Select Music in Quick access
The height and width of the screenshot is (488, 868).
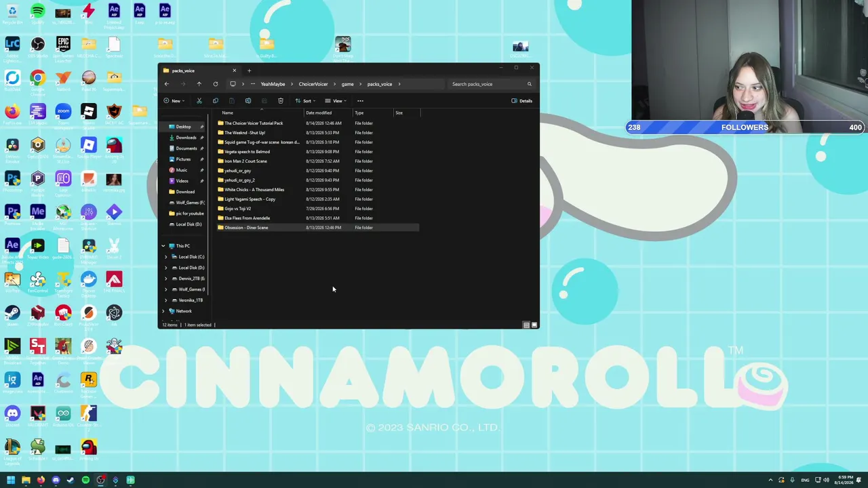[x=181, y=170]
